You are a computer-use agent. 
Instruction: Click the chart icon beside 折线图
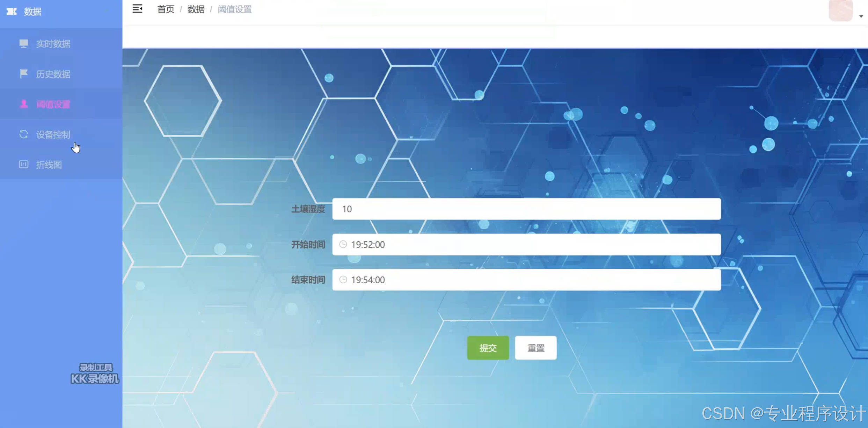point(23,165)
